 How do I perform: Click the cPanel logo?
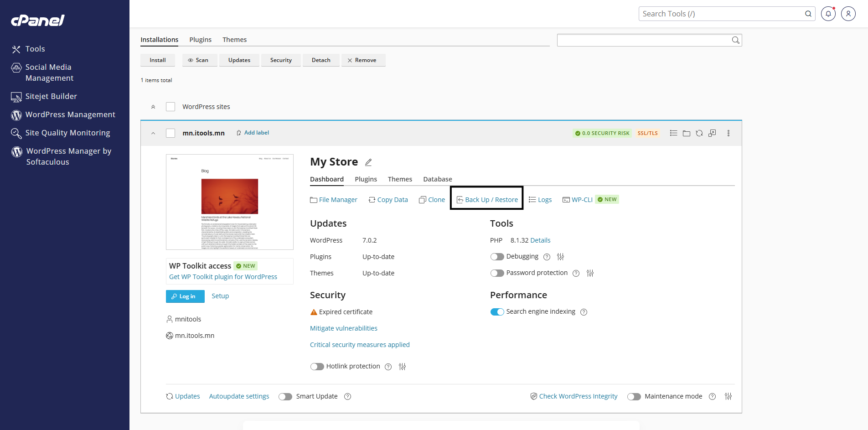coord(37,21)
